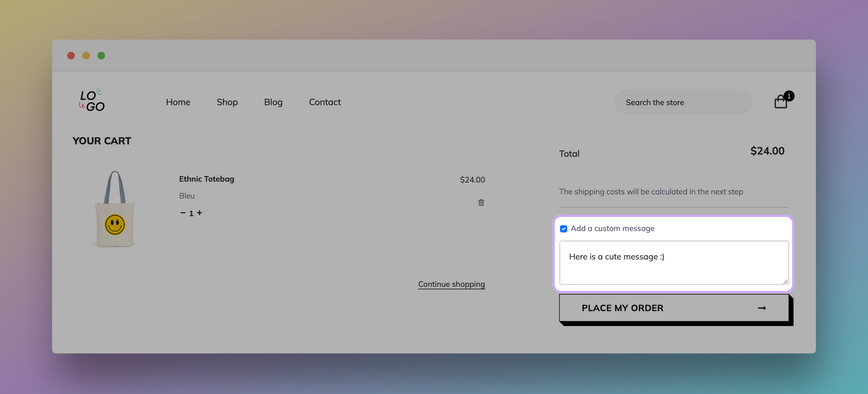868x394 pixels.
Task: Close the window with the red button
Action: coord(71,56)
